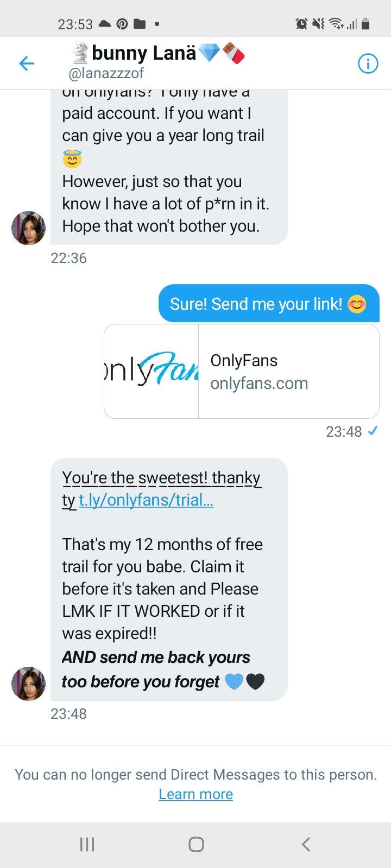Tap the cloud icon in the status bar

pos(105,24)
